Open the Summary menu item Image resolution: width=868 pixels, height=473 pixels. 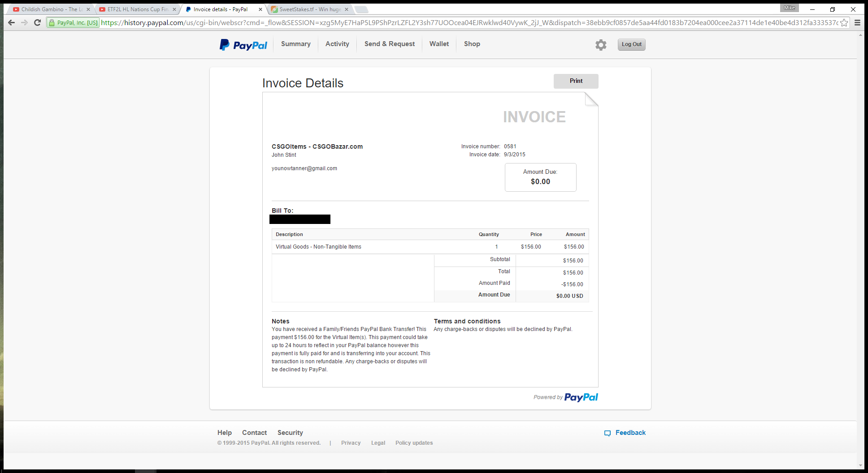click(x=296, y=44)
